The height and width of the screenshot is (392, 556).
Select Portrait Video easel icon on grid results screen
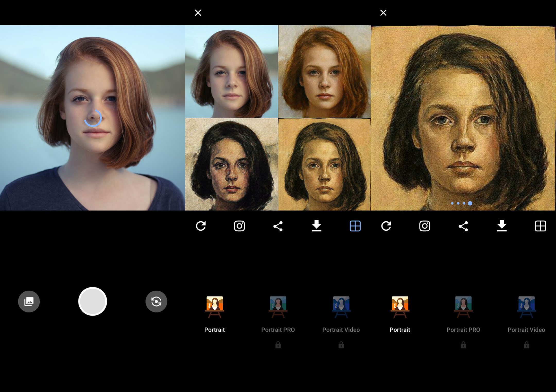coord(341,307)
